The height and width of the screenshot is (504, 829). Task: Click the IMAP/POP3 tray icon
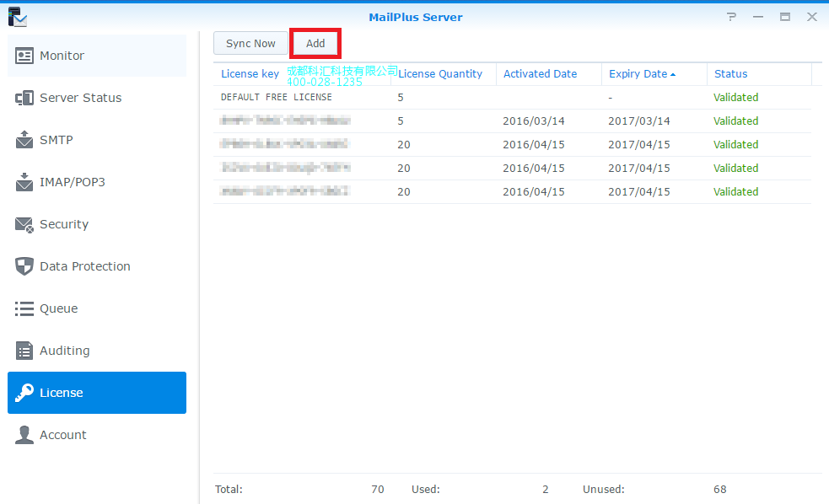pos(24,182)
